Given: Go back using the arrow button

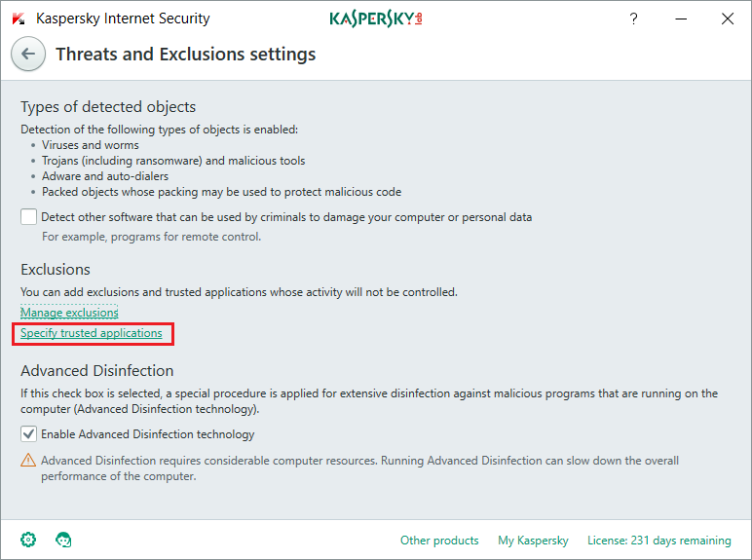Looking at the screenshot, I should [28, 54].
